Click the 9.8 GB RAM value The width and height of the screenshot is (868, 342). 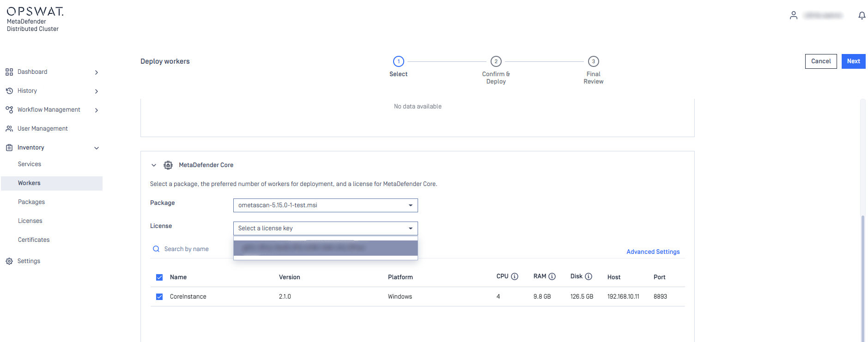pyautogui.click(x=542, y=297)
